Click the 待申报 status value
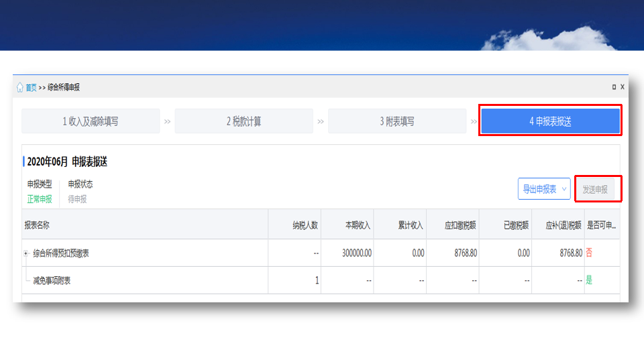Screen dimensions: 644x362 click(77, 199)
